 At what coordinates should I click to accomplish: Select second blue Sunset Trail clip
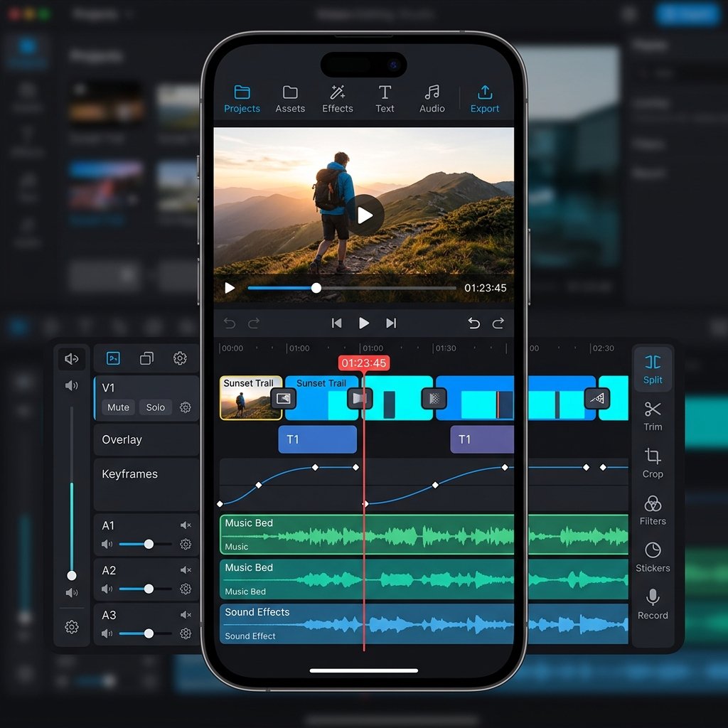pos(322,398)
